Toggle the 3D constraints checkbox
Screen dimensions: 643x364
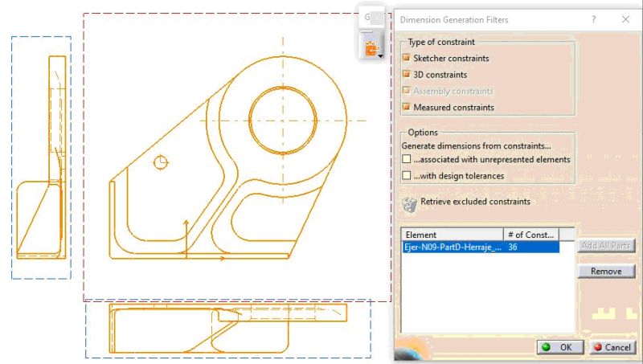coord(407,75)
